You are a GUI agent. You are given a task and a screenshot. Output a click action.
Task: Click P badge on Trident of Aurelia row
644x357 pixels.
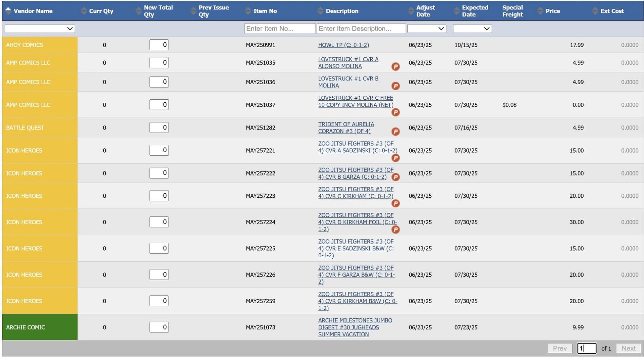click(395, 132)
